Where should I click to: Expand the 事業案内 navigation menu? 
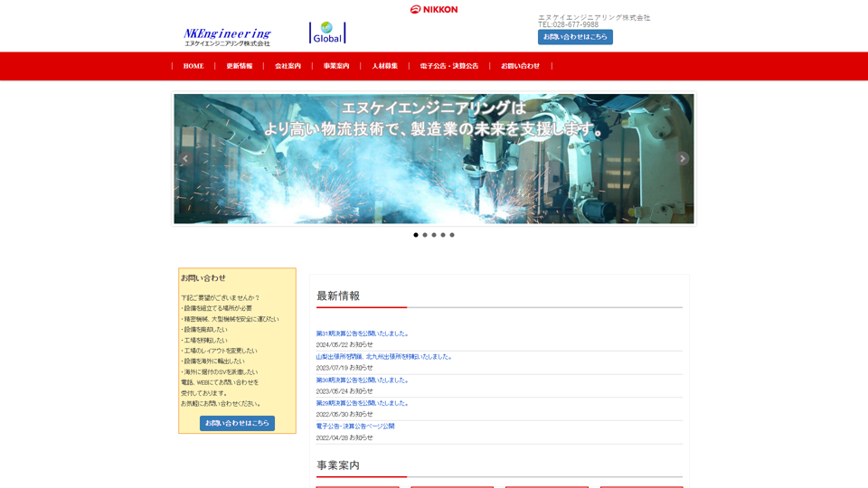(336, 66)
